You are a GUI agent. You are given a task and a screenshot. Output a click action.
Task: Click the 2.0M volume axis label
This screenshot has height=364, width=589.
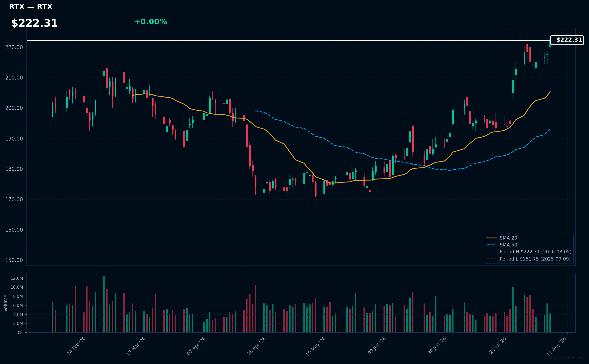18,324
